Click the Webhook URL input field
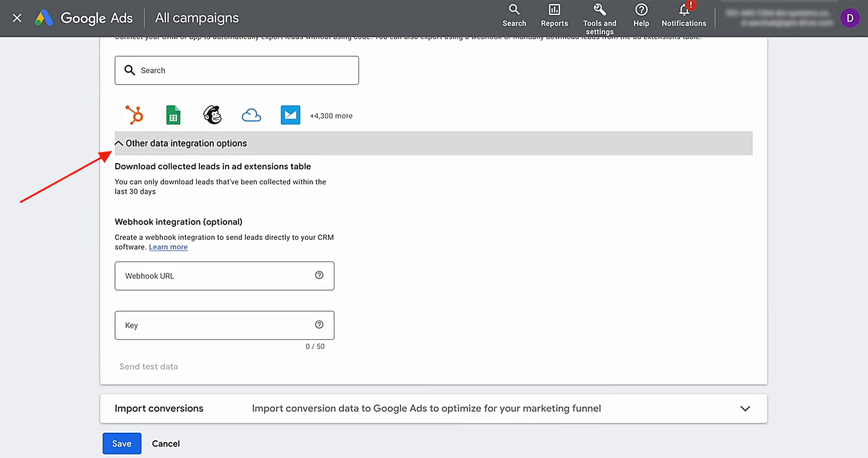Image resolution: width=868 pixels, height=458 pixels. (224, 276)
